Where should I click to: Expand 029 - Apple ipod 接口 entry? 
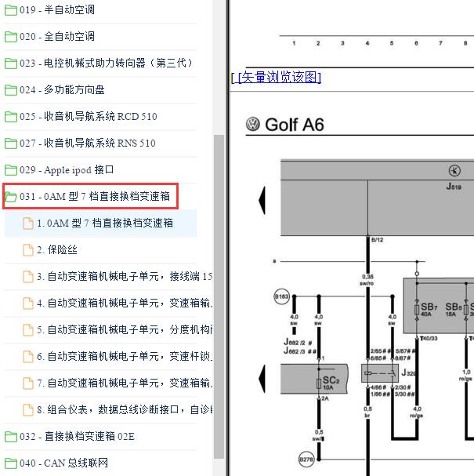(67, 170)
